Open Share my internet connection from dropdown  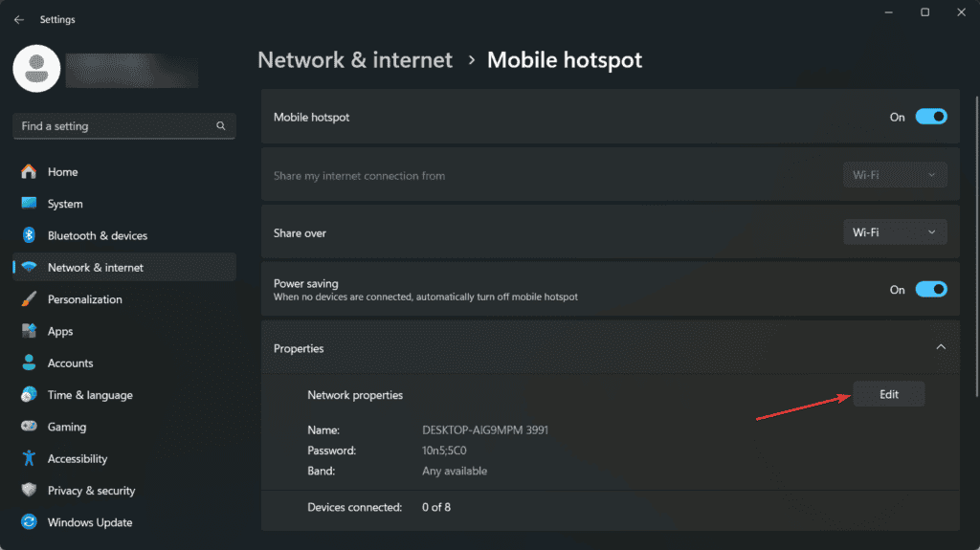pos(895,175)
